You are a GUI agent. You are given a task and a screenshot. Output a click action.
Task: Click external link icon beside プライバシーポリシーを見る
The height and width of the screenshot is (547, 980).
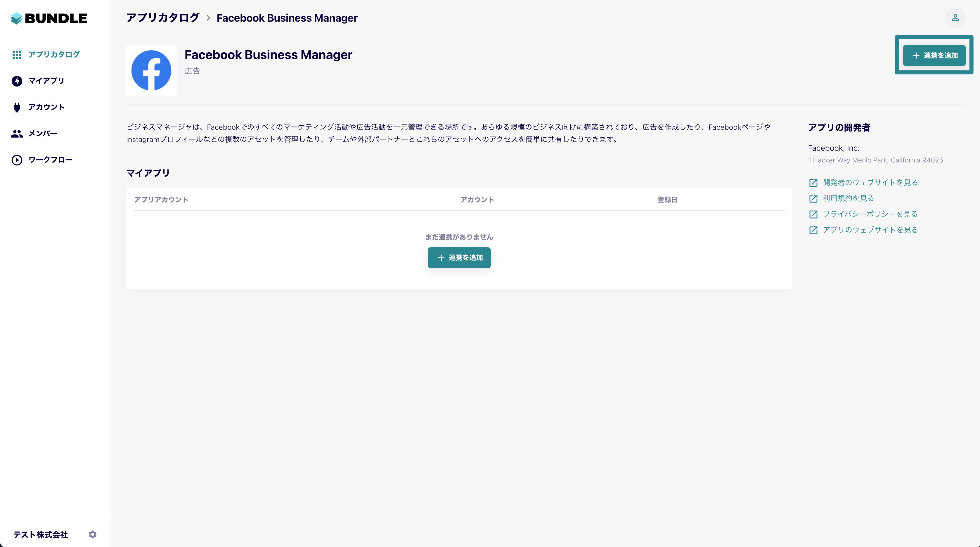[x=813, y=214]
